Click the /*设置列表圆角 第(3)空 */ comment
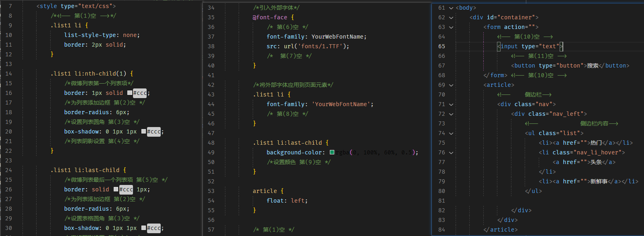The image size is (644, 236). pyautogui.click(x=102, y=122)
